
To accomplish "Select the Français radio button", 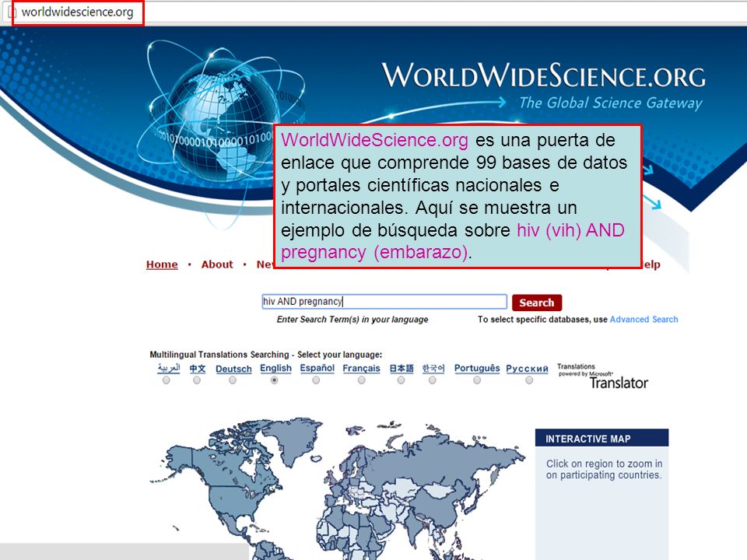I will click(362, 380).
